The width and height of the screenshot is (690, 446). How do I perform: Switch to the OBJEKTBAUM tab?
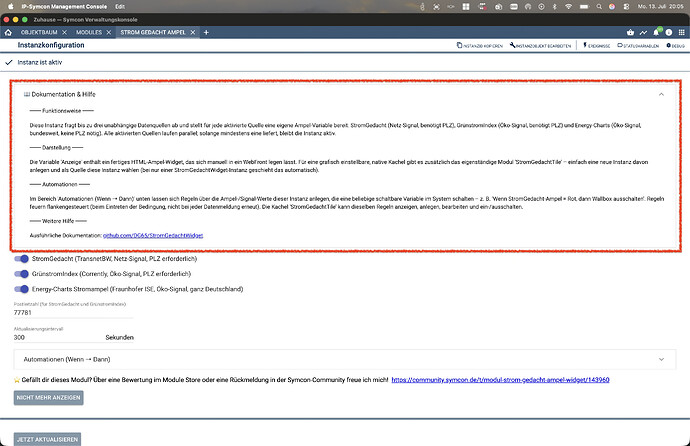[39, 33]
